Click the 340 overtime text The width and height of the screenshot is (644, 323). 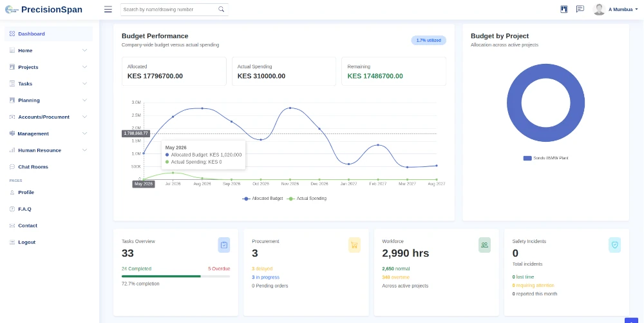click(395, 277)
